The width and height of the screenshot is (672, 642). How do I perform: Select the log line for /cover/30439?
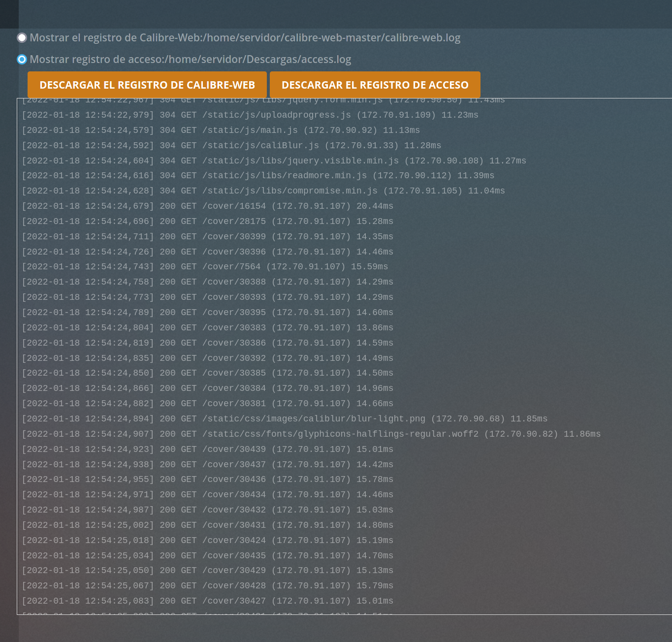point(207,449)
